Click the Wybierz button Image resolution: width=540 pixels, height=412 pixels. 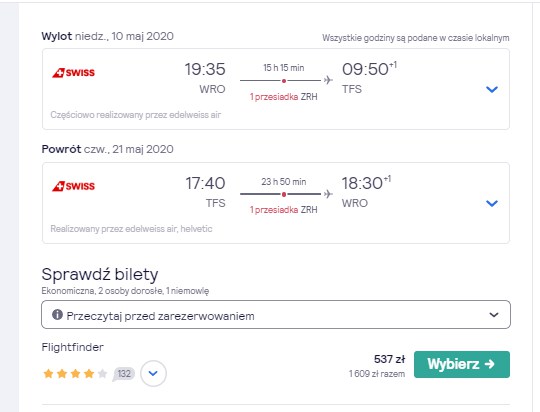coord(462,364)
